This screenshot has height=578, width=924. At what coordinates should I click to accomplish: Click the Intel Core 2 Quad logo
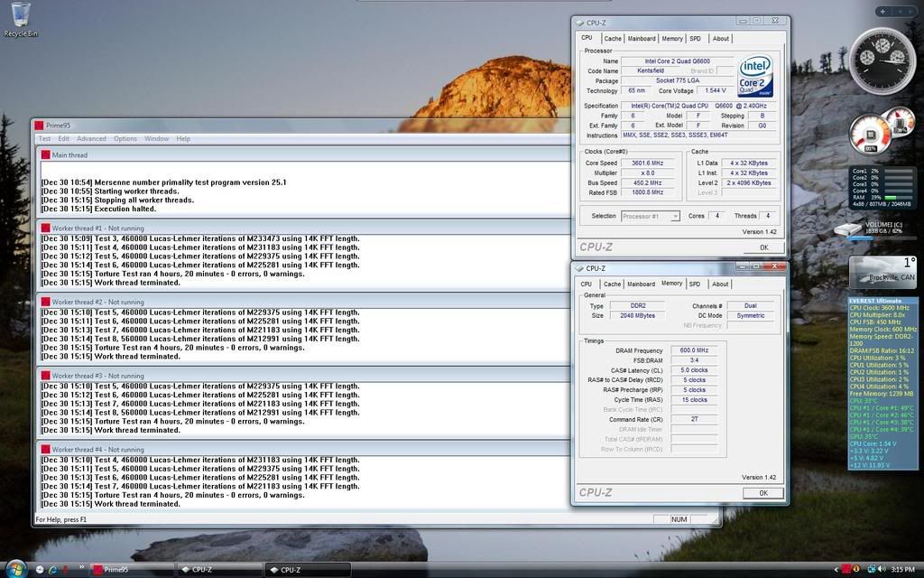click(x=755, y=76)
